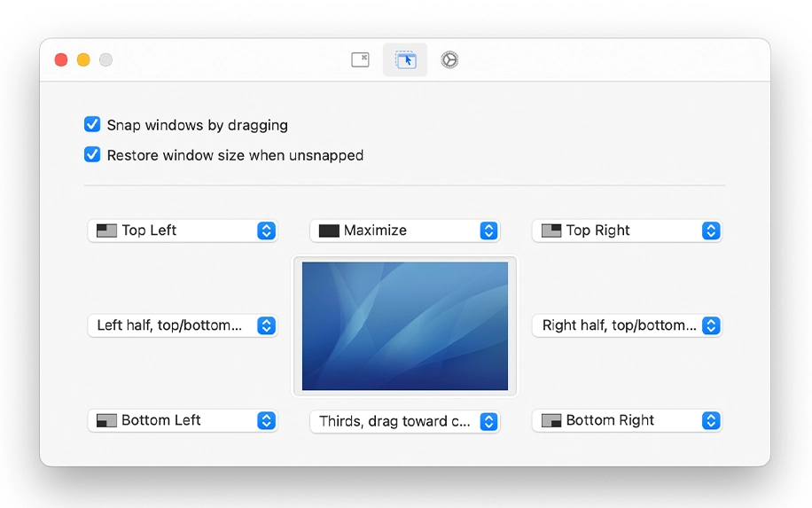Uncheck Snap windows by dragging
Screen dimensions: 812x508
(92, 124)
